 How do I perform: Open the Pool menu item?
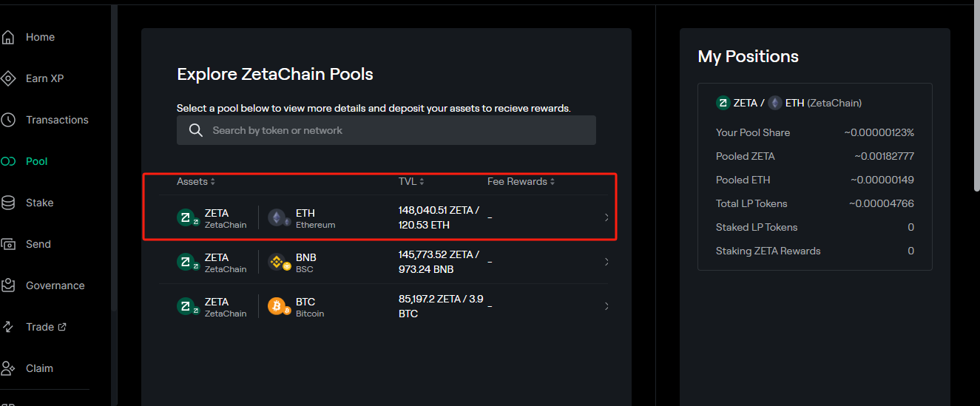click(36, 161)
